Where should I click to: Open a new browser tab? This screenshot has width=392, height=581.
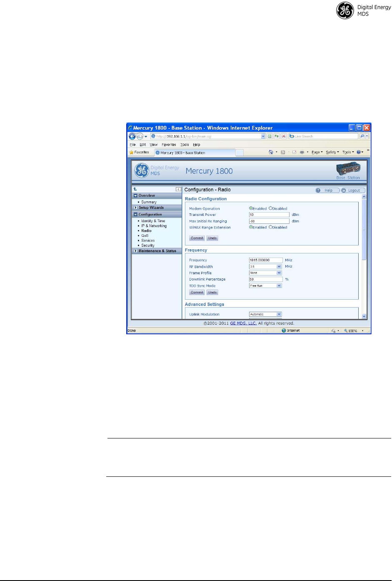coord(240,153)
